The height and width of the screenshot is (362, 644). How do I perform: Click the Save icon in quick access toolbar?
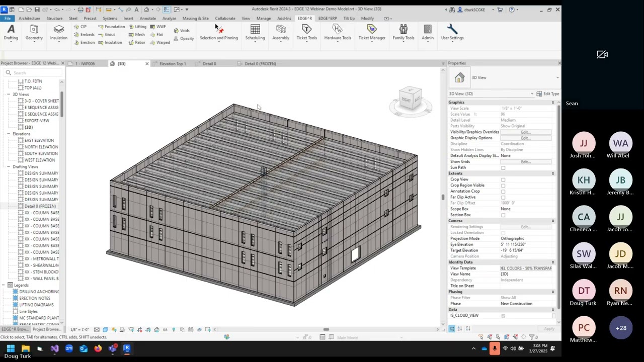[x=37, y=10]
